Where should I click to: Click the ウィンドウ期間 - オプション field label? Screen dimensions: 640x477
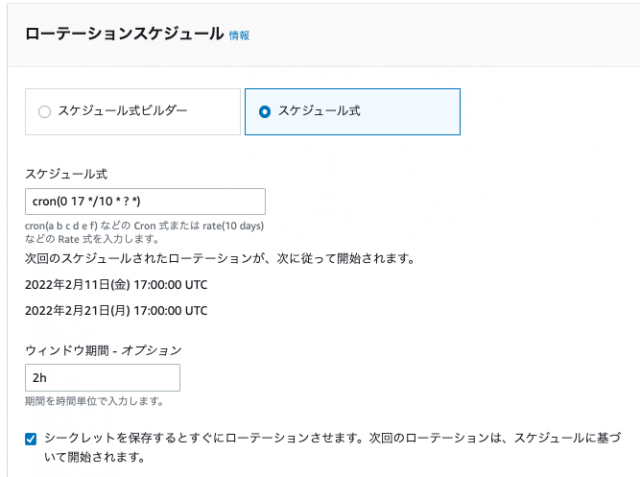(103, 350)
